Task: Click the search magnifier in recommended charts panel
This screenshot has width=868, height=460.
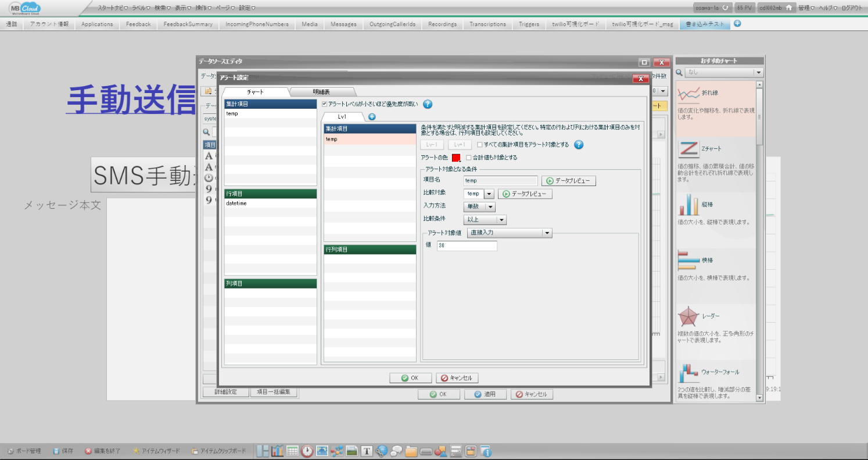Action: click(x=679, y=73)
